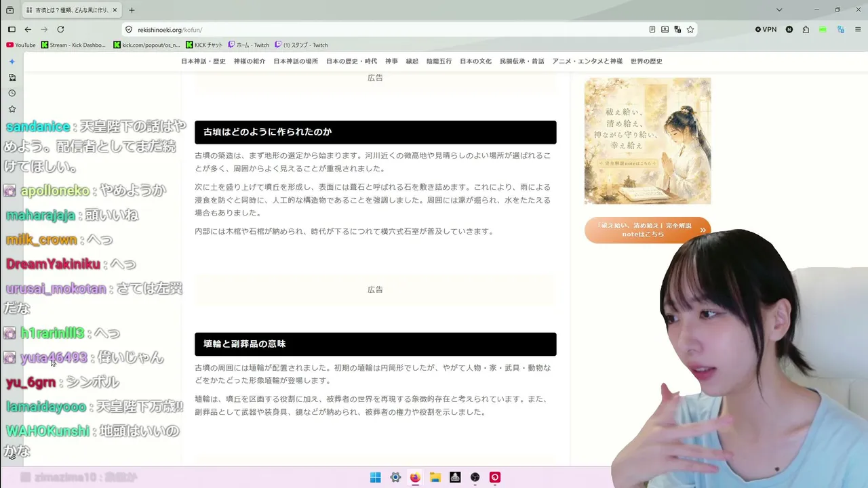Viewport: 868px width, 488px height.
Task: Click the blue translate extension icon
Action: pyautogui.click(x=841, y=30)
